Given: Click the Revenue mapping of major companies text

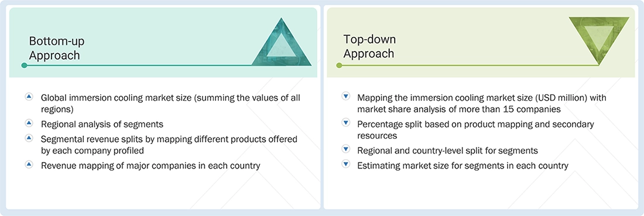Looking at the screenshot, I should coord(150,166).
